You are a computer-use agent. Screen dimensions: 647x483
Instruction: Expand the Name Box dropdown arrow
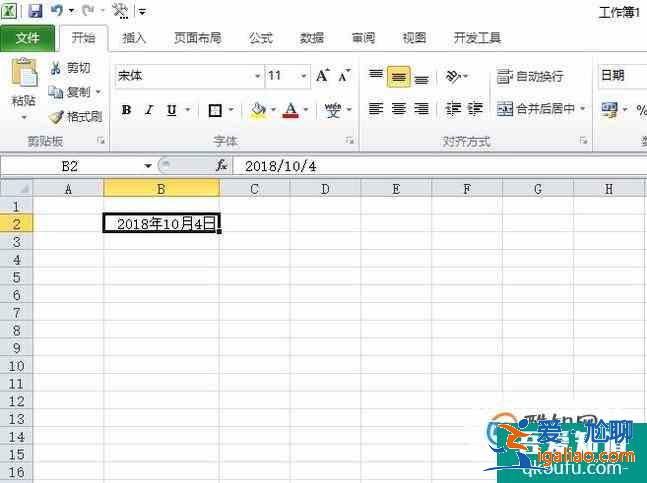(x=148, y=166)
